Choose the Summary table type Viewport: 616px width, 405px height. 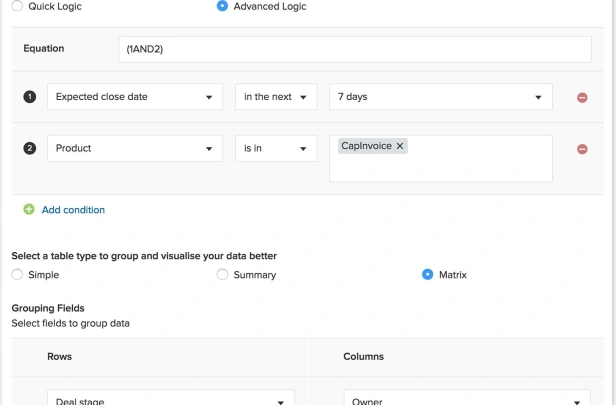pyautogui.click(x=222, y=274)
